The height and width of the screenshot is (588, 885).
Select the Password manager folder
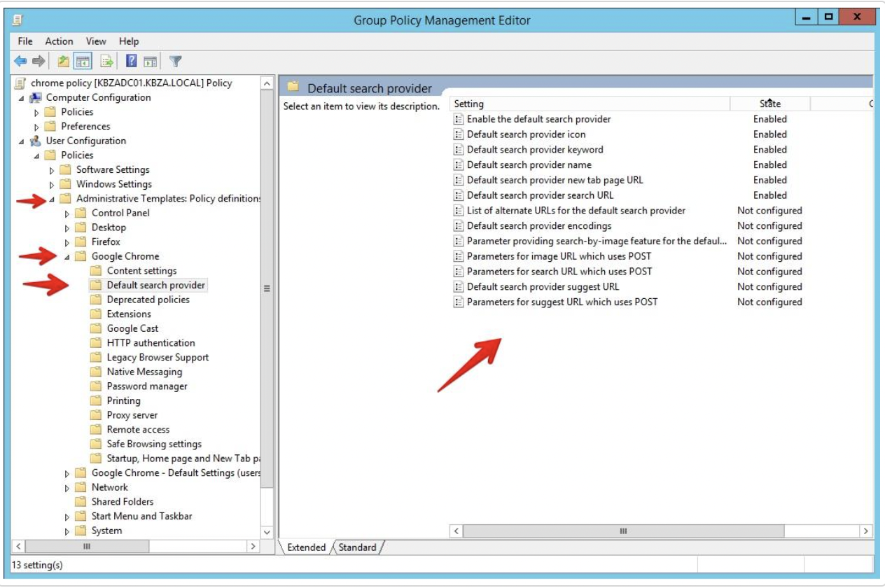(x=147, y=386)
